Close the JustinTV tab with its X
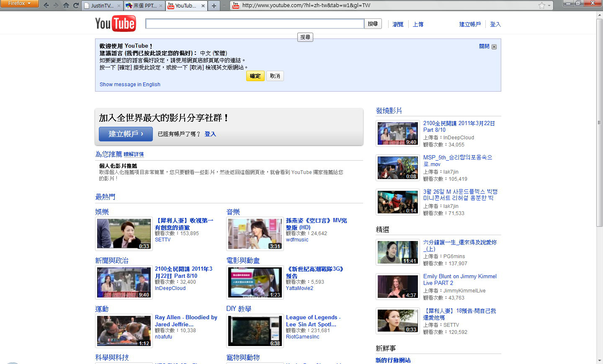Screen dimensions: 603x364 119,6
